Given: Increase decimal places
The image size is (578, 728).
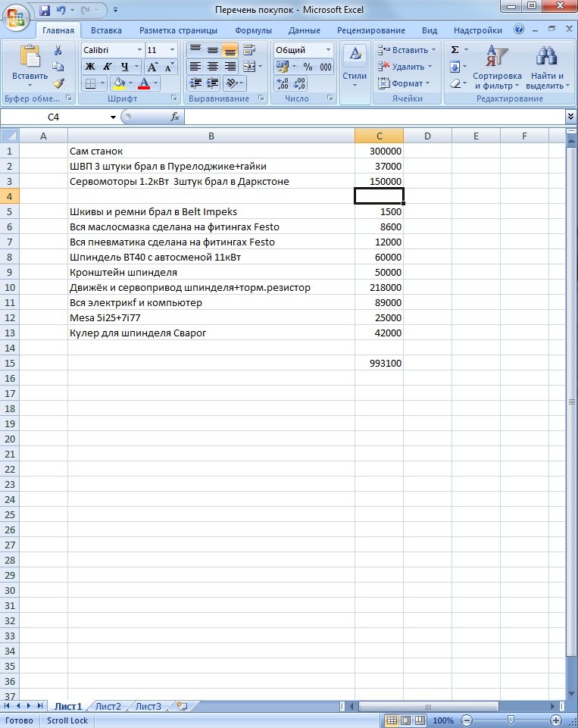Looking at the screenshot, I should [282, 83].
